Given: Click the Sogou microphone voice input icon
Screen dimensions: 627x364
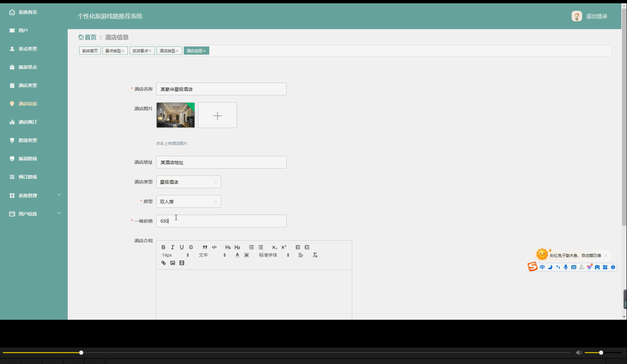Looking at the screenshot, I should 566,267.
